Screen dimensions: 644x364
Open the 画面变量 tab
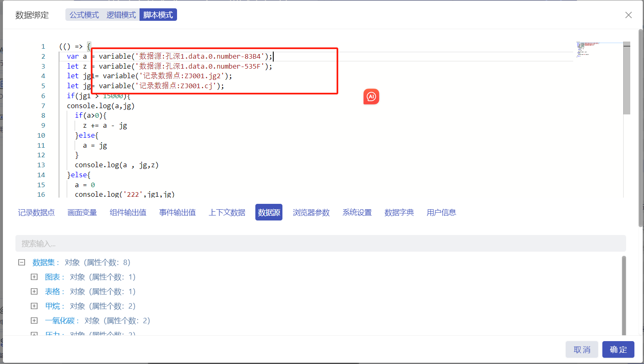(x=82, y=213)
